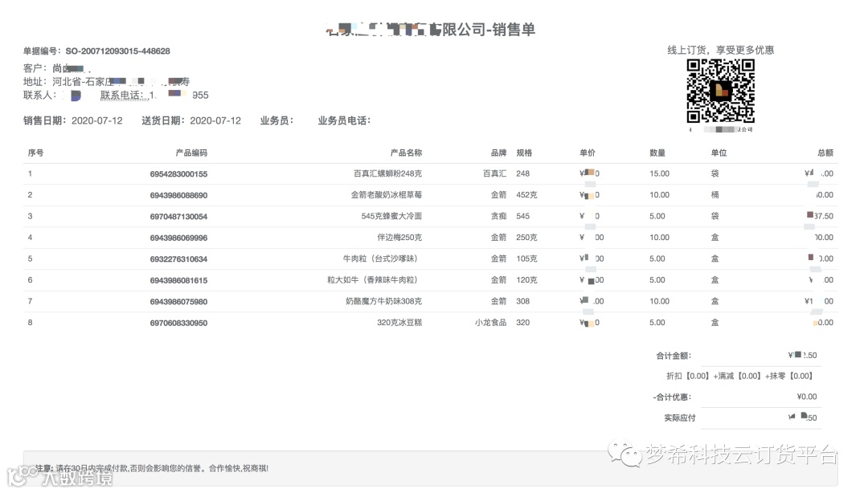868x493 pixels.
Task: Click the 数量 column header
Action: [657, 153]
